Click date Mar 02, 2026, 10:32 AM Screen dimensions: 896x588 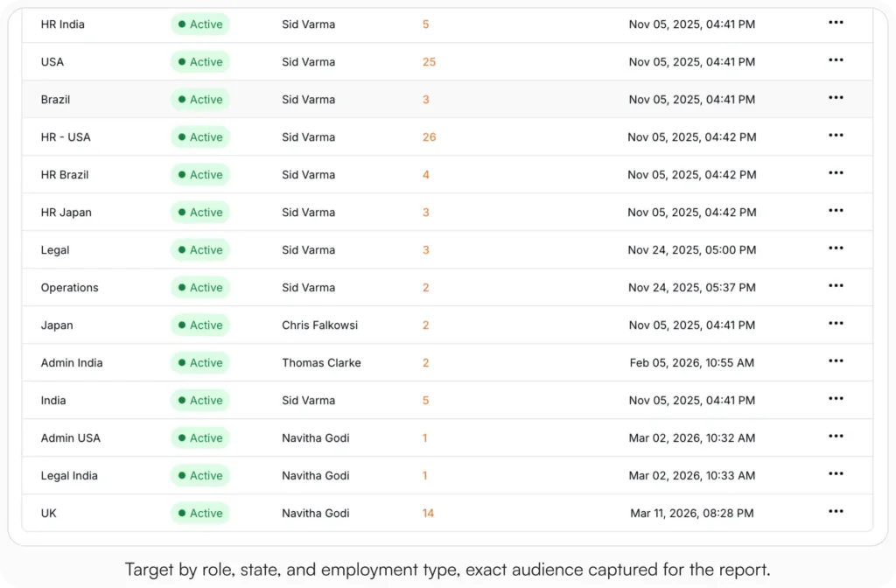[x=692, y=438]
